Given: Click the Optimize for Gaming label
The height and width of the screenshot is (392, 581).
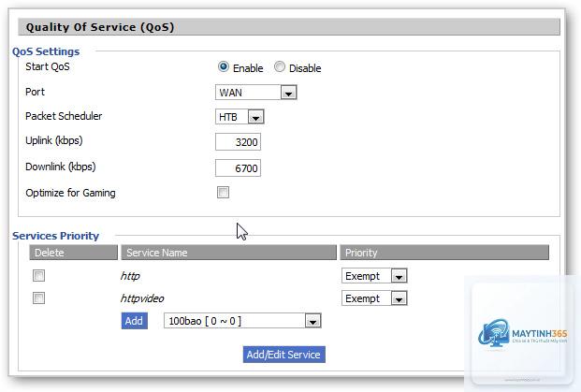Looking at the screenshot, I should [x=70, y=193].
